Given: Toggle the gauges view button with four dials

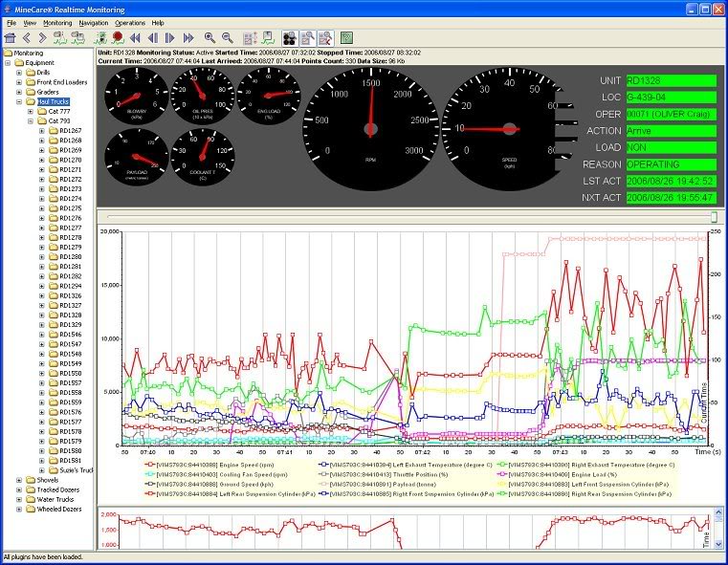Looking at the screenshot, I should pyautogui.click(x=290, y=37).
